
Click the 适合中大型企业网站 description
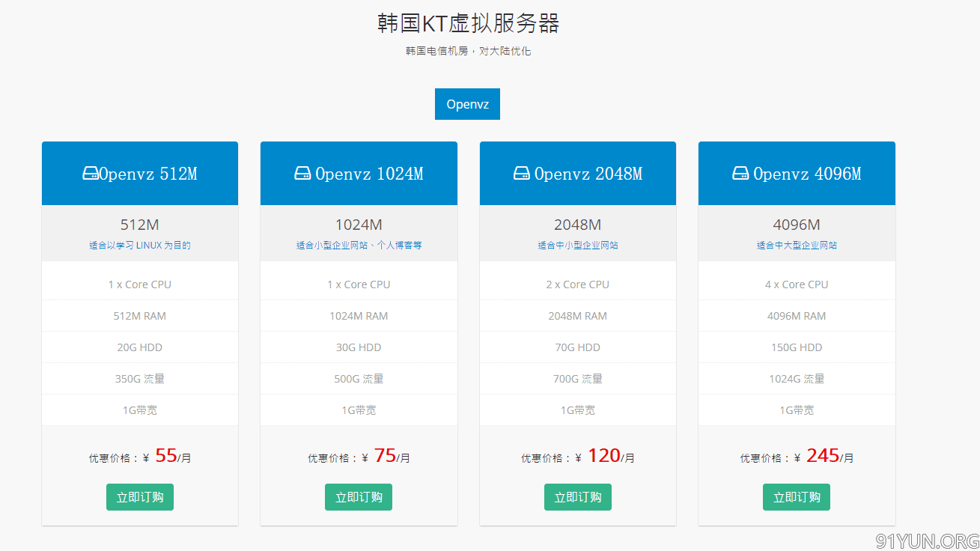point(797,246)
